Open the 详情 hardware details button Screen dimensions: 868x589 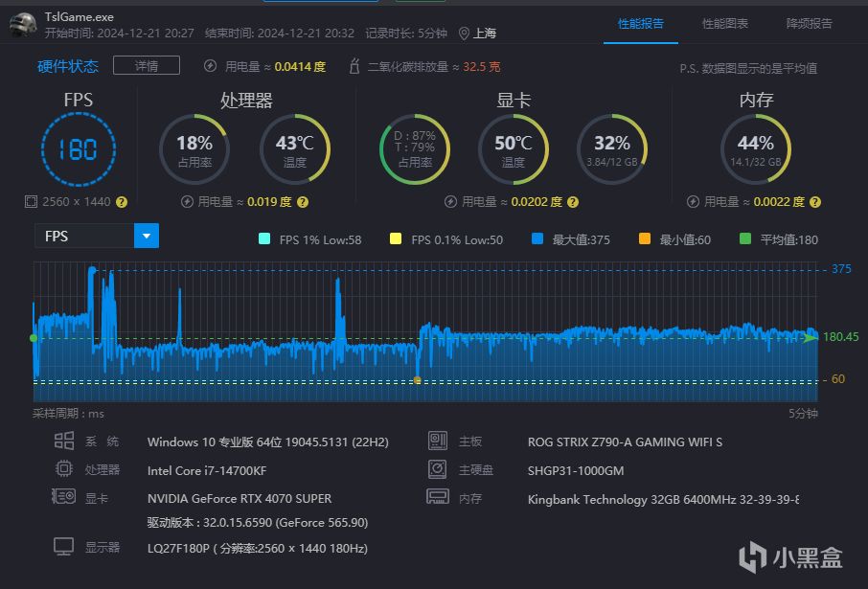[x=147, y=65]
